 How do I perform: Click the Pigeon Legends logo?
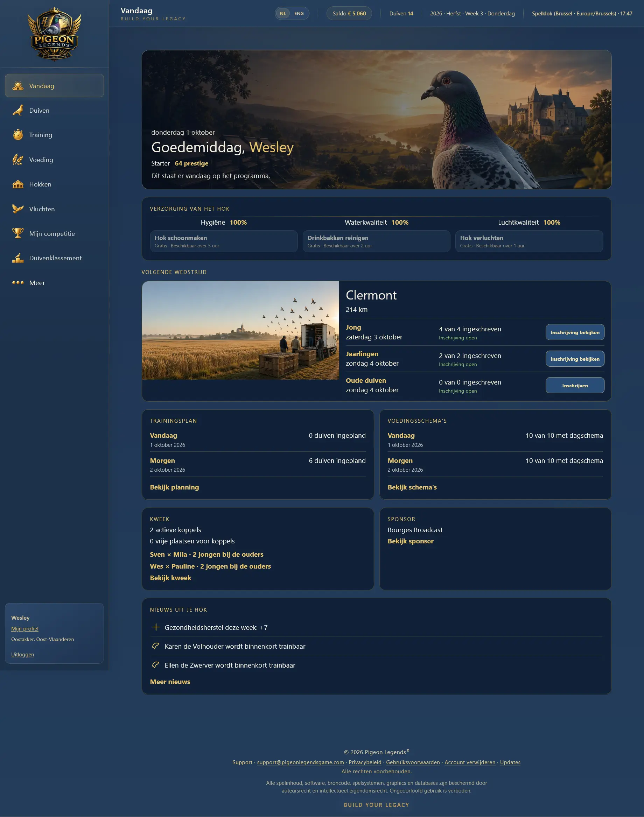54,34
